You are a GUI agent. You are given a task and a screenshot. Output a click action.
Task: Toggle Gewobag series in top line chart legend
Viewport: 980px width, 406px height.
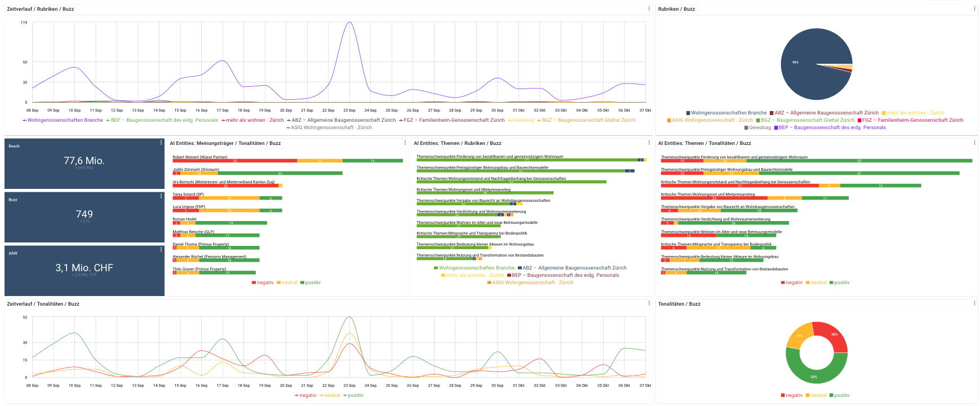coord(521,120)
